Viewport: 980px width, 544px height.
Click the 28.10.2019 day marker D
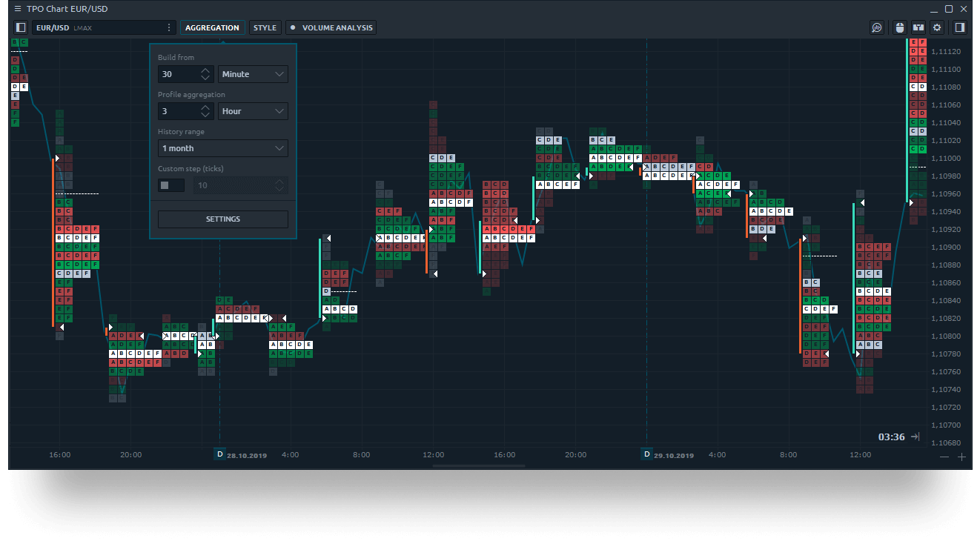[219, 454]
